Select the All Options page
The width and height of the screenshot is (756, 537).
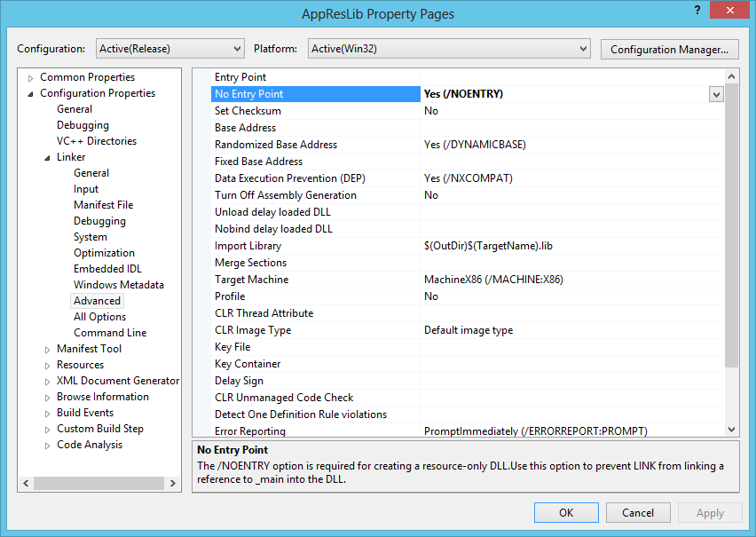[x=99, y=317]
